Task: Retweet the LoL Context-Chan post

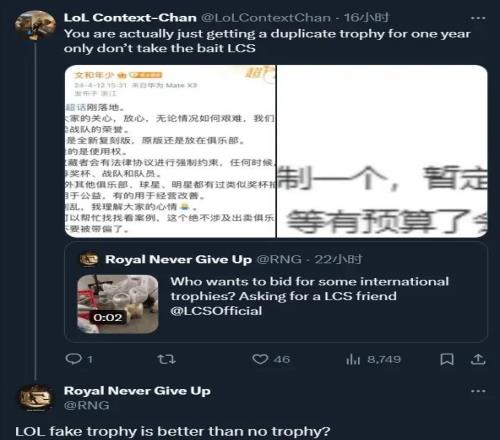Action: click(x=166, y=359)
